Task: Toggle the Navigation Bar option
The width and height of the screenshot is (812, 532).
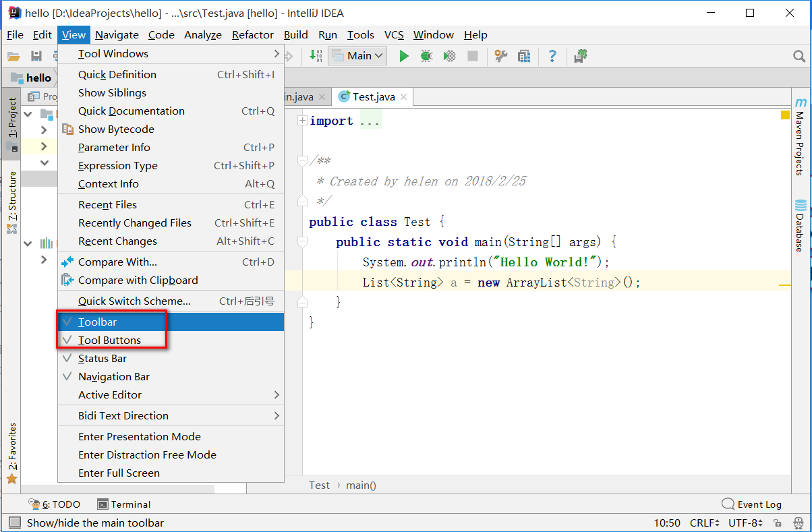Action: (x=171, y=376)
